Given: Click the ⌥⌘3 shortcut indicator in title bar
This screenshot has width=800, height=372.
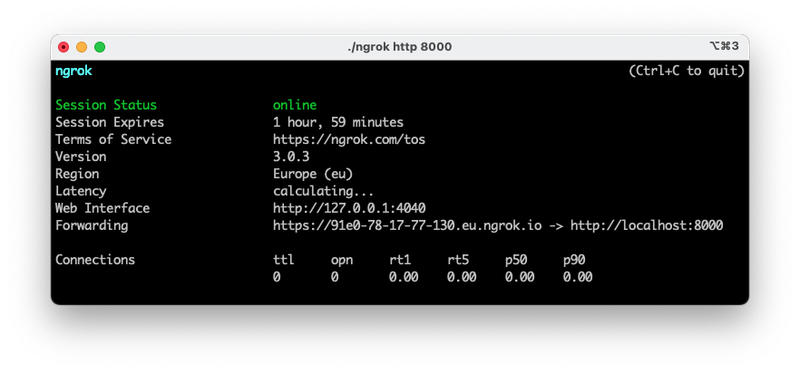Looking at the screenshot, I should (723, 46).
